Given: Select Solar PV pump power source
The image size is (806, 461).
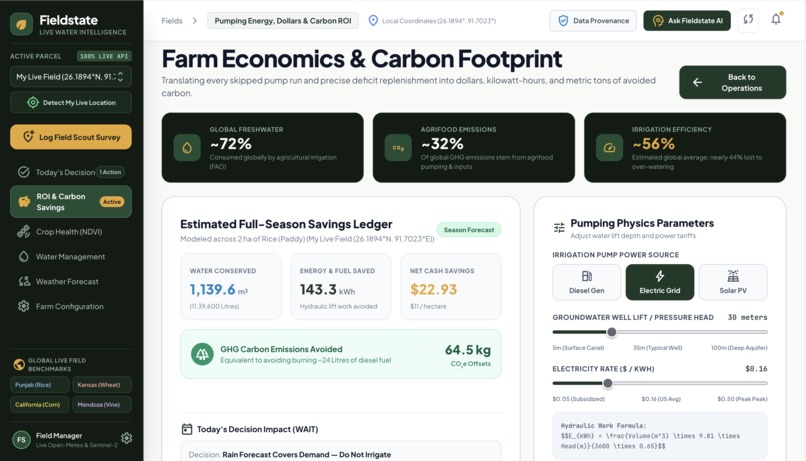Looking at the screenshot, I should 733,282.
